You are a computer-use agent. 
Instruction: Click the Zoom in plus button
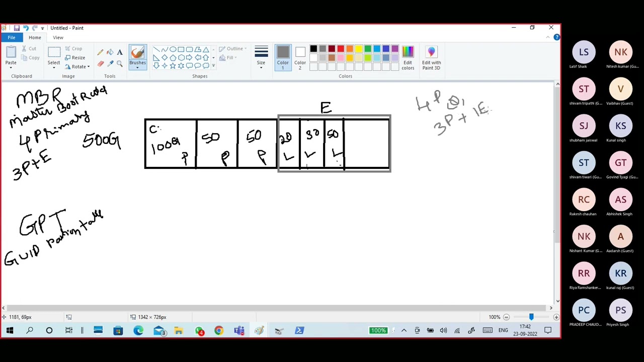click(x=556, y=317)
